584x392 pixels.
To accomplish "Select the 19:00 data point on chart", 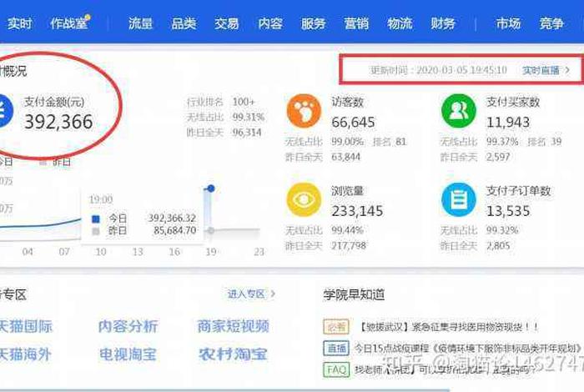I will [x=211, y=188].
